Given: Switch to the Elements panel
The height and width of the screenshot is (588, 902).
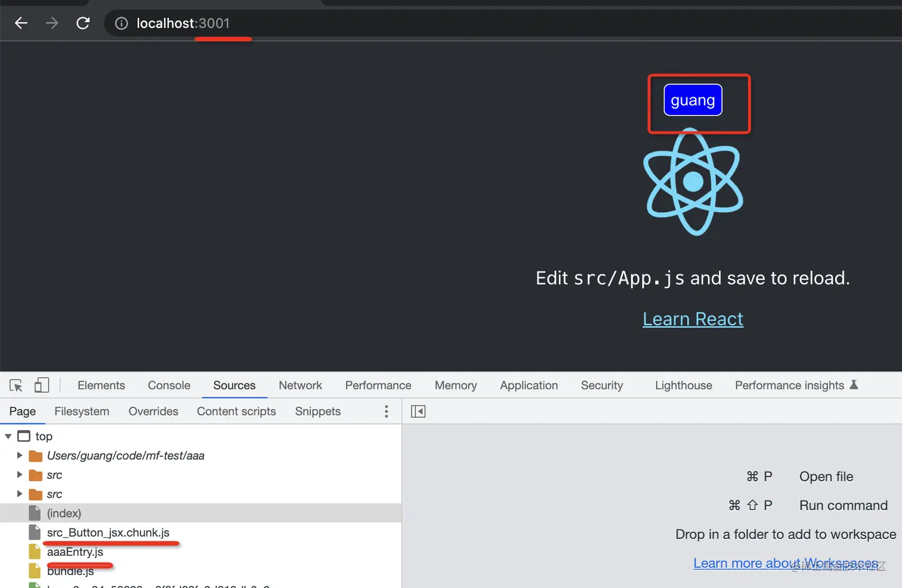Looking at the screenshot, I should (x=101, y=385).
